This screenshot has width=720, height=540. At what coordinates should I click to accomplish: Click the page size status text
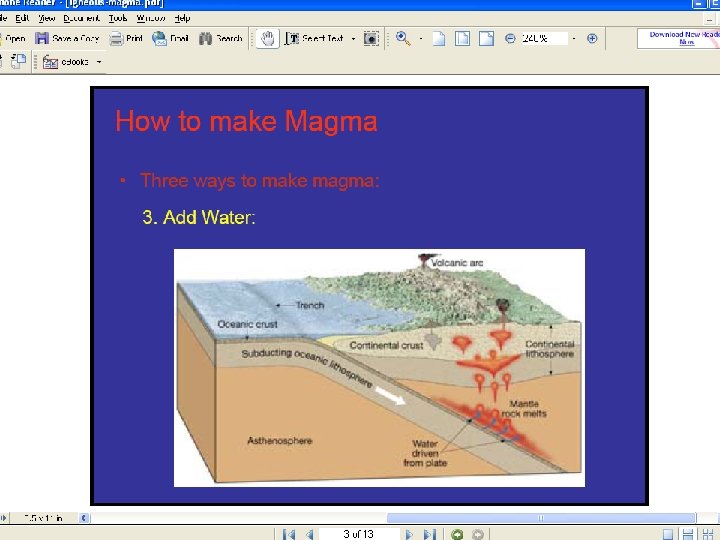[x=43, y=518]
